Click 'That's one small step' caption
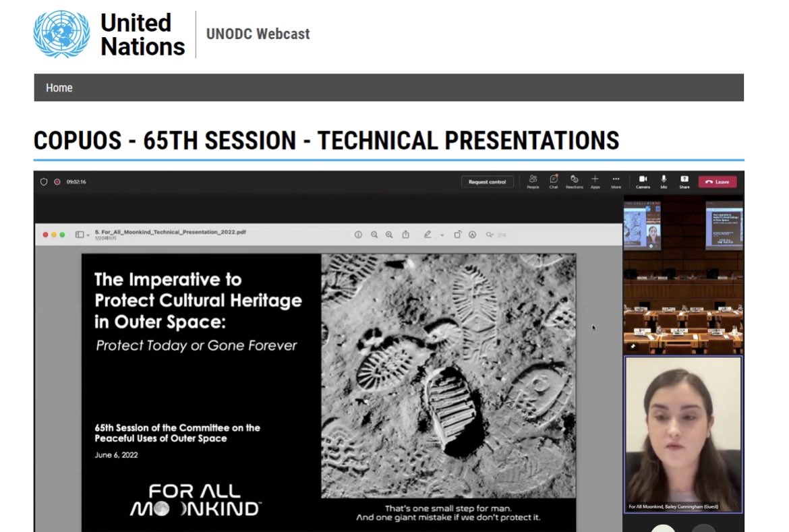Screen dimensions: 789x532 point(448,513)
